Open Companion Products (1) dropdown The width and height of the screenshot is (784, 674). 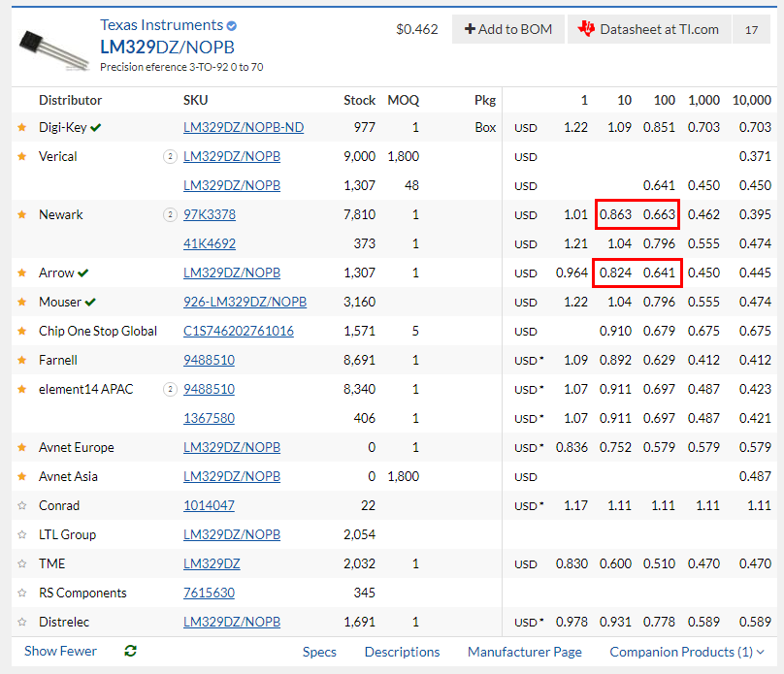tap(687, 652)
